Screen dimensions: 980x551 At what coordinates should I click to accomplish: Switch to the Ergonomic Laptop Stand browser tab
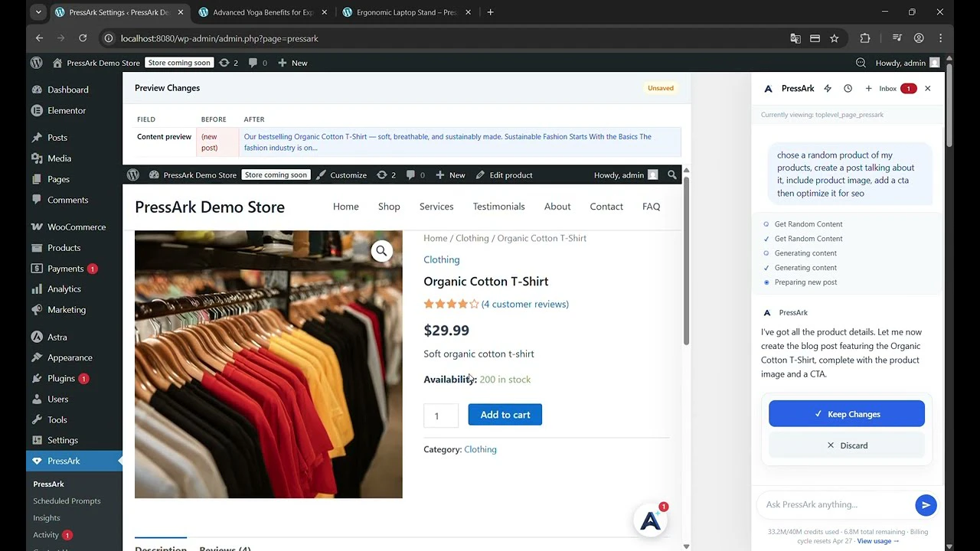[407, 12]
